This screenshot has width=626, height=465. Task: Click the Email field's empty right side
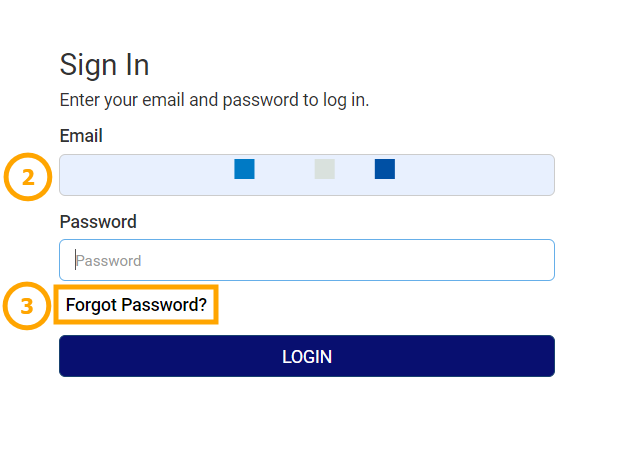[480, 175]
